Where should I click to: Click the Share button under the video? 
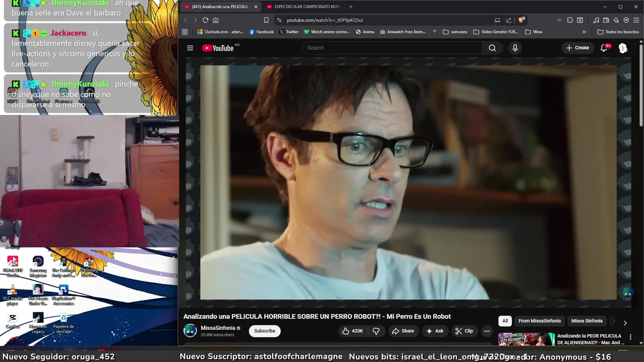tap(403, 331)
